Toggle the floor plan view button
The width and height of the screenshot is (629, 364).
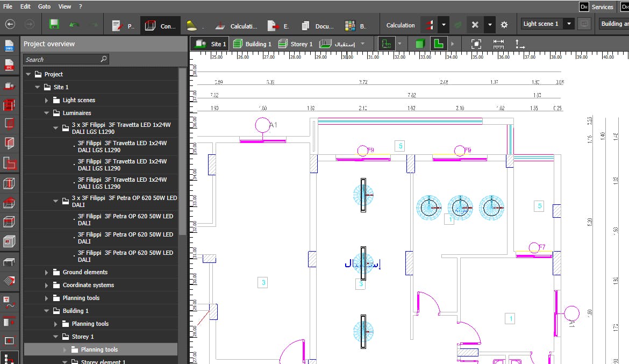pos(439,44)
